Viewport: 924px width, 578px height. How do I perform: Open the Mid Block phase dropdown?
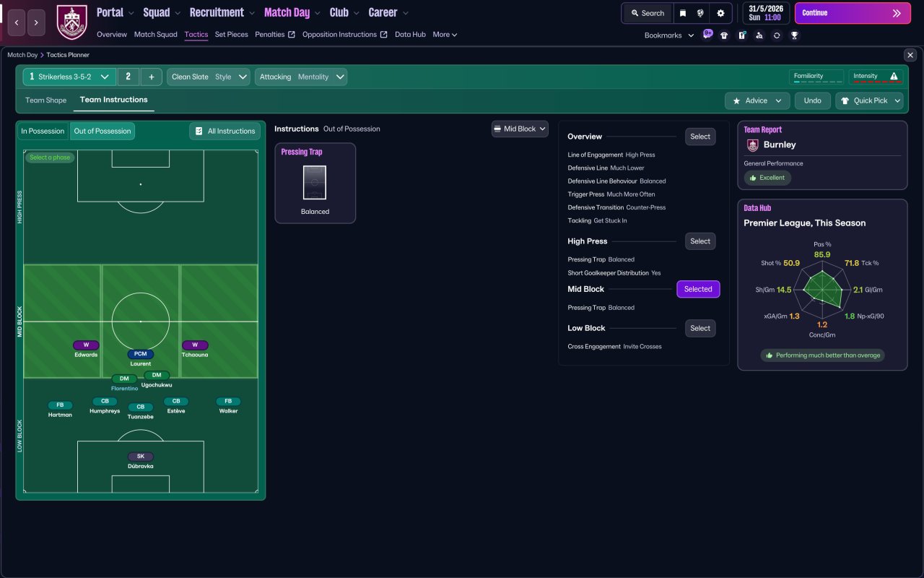[520, 129]
